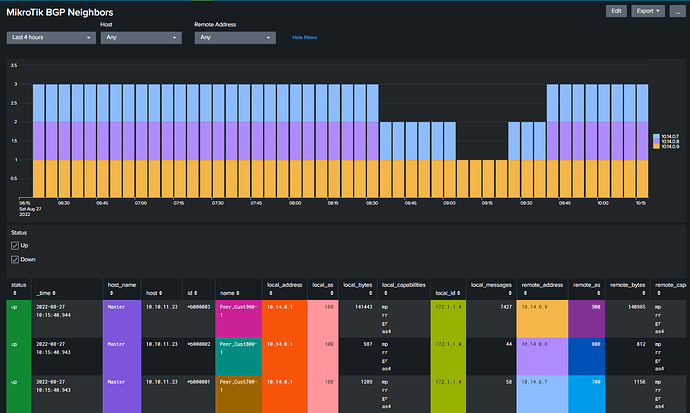This screenshot has height=413, width=690.
Task: Sort by the local_address column header
Action: (x=285, y=289)
